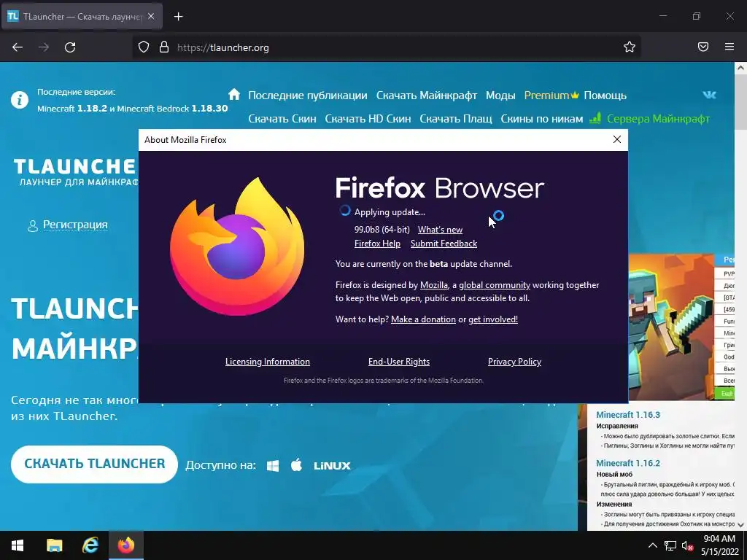Open Скины по никам link

coord(542,119)
